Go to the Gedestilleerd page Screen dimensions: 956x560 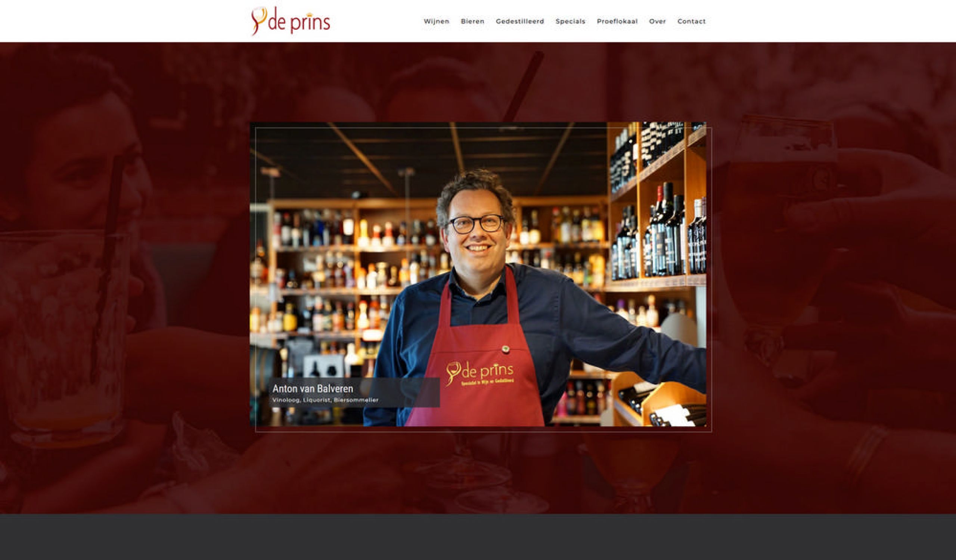click(520, 21)
